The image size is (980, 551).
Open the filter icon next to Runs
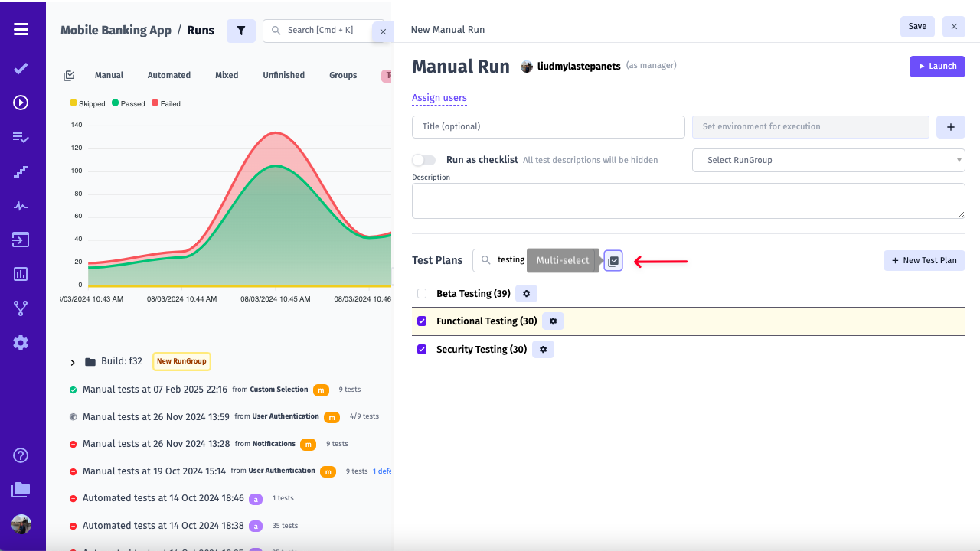point(240,31)
